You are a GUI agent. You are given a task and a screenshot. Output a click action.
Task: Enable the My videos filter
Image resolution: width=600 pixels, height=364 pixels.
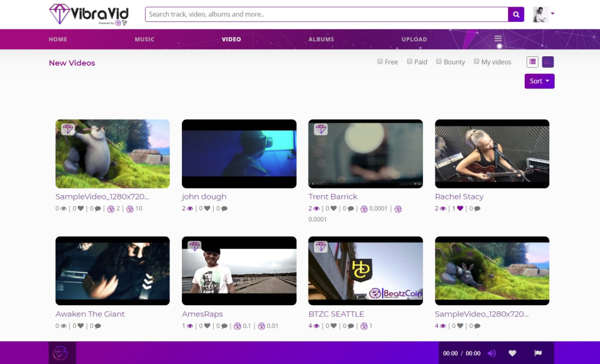click(476, 61)
